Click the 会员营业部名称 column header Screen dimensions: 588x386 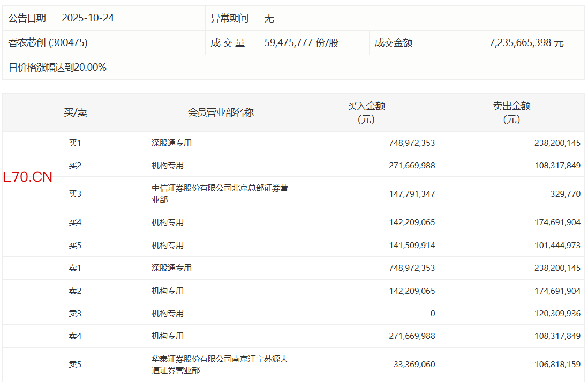coord(221,113)
